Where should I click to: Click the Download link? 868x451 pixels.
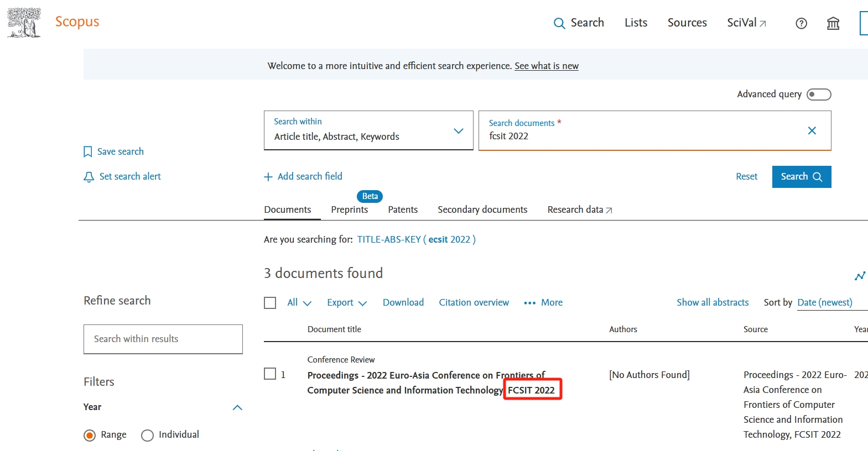pos(403,302)
